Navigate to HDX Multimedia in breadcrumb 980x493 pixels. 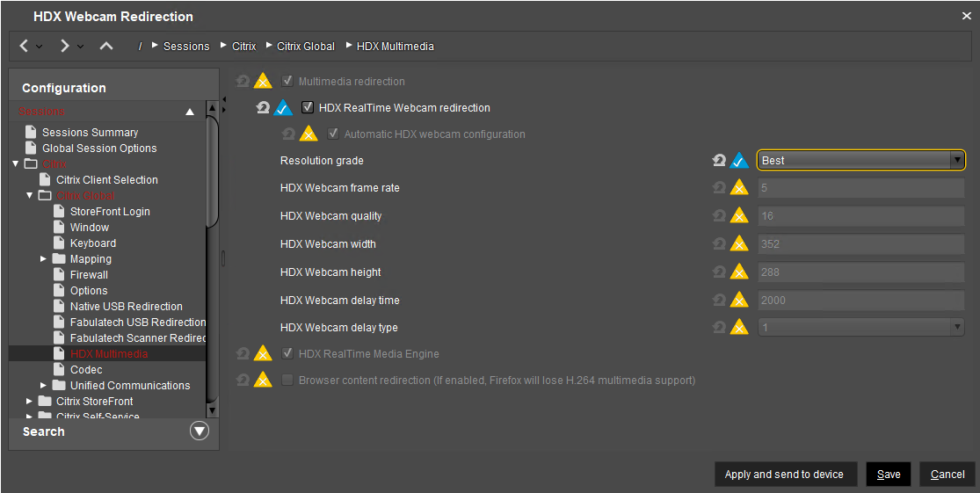pyautogui.click(x=395, y=47)
